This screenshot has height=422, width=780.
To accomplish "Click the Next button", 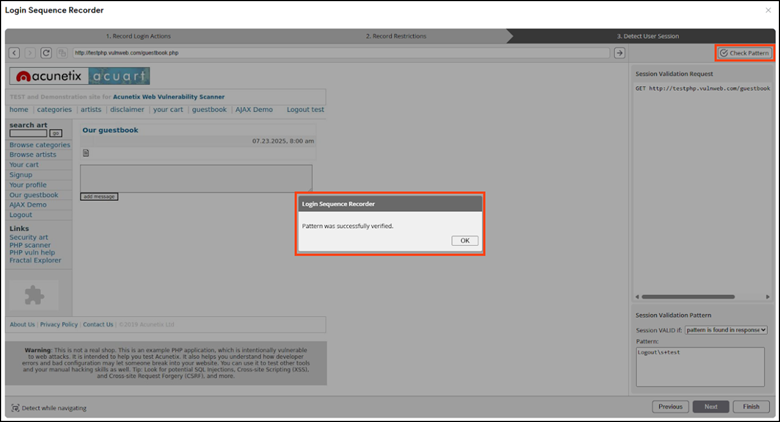I will tap(710, 407).
